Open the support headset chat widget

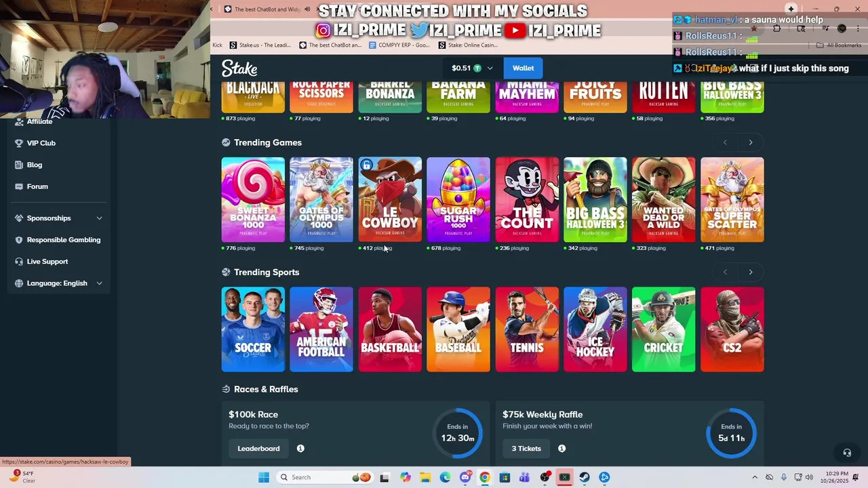coord(847,453)
